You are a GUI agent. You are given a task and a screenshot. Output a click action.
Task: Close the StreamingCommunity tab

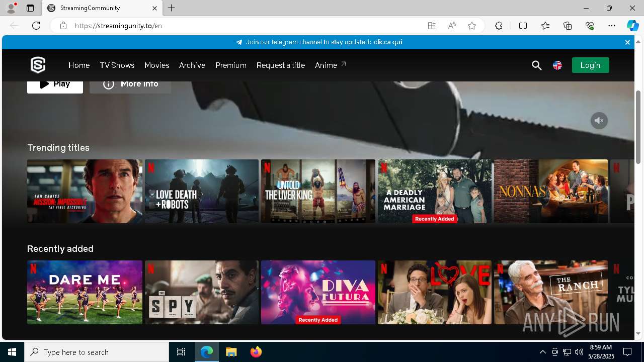click(x=154, y=8)
